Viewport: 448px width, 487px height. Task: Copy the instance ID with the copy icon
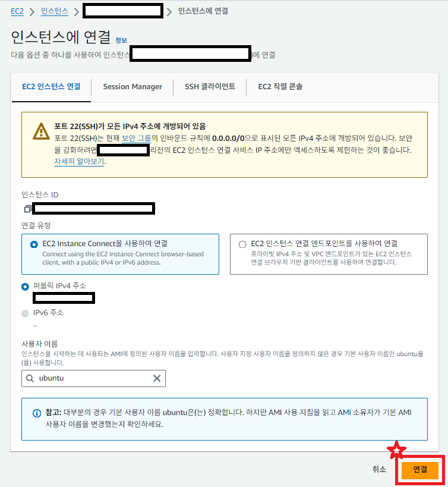(x=27, y=209)
